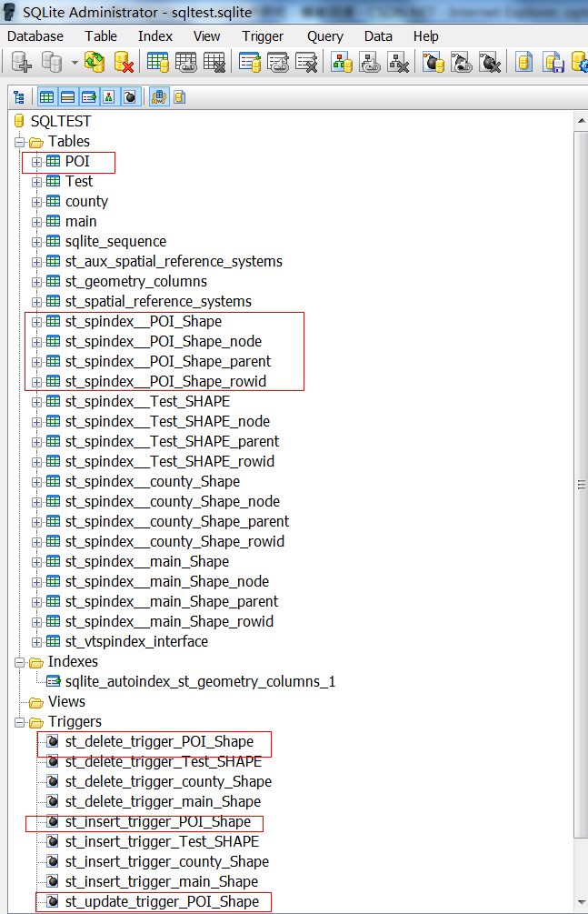The image size is (588, 914).
Task: Click the Create table toolbar icon
Action: click(157, 62)
